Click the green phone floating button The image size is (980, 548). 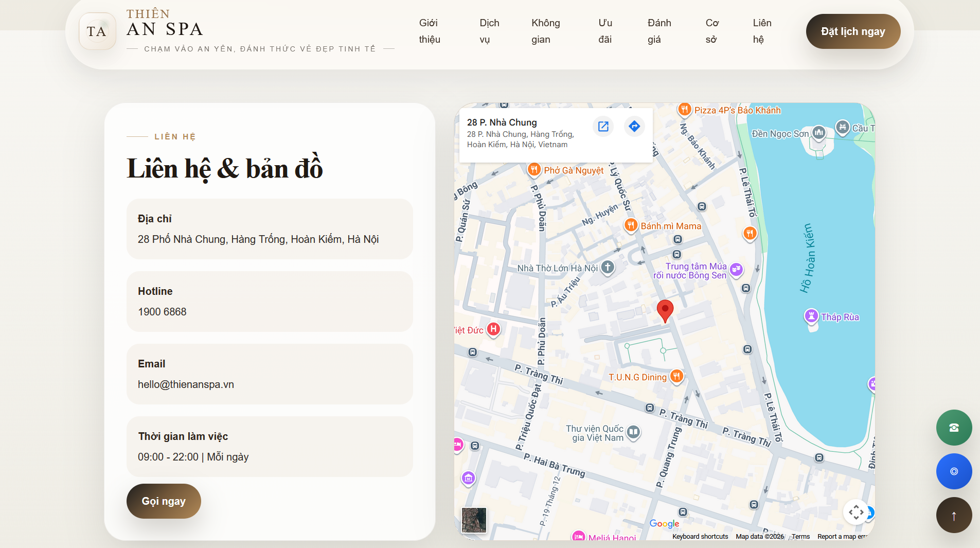[953, 428]
